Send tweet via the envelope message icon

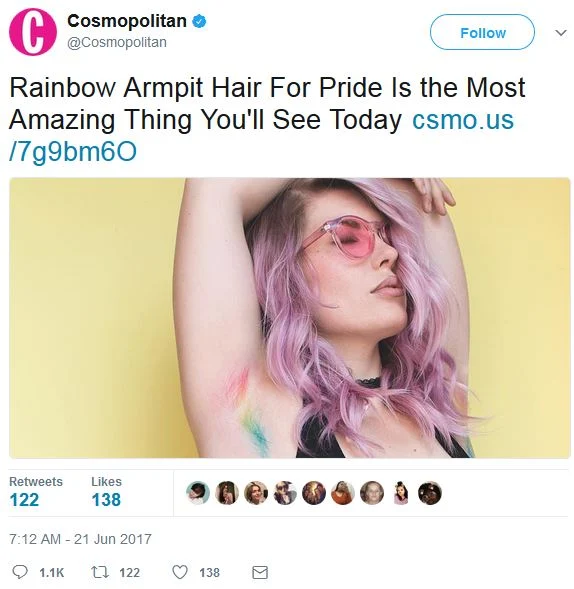[260, 572]
